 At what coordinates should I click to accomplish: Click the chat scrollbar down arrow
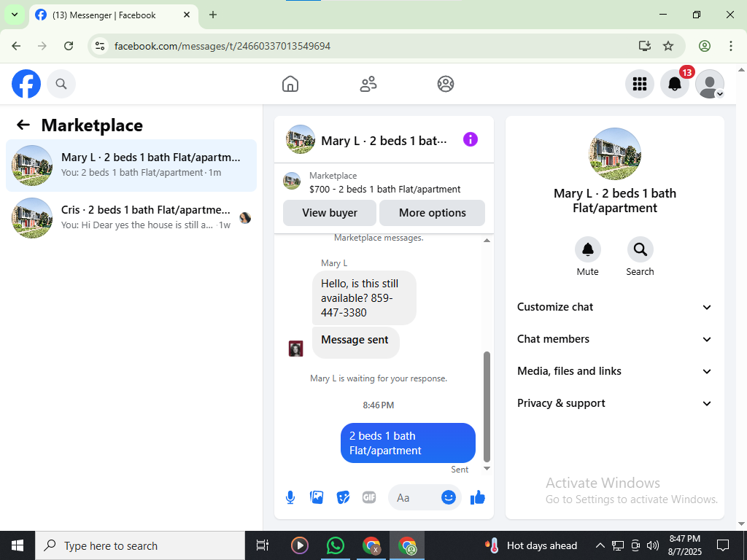pos(487,469)
